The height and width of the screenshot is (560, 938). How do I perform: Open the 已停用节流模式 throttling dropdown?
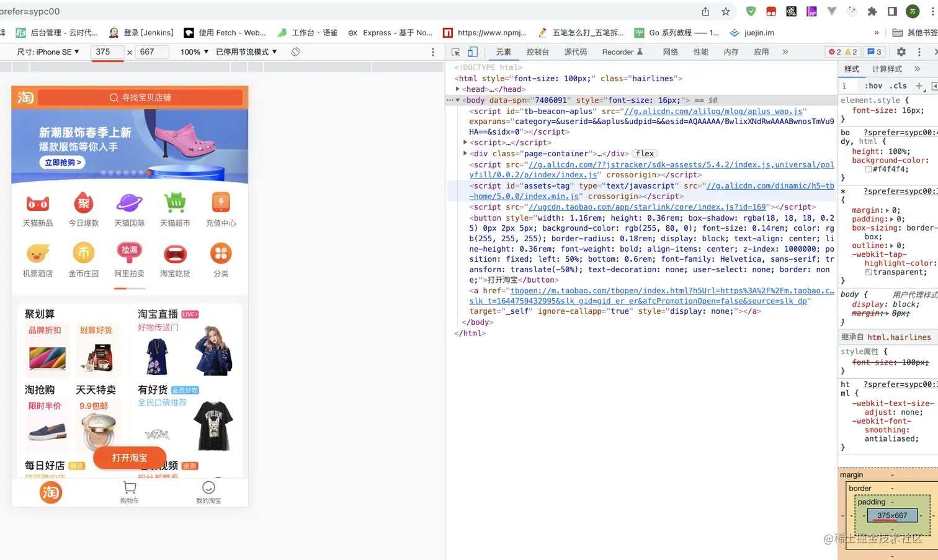(246, 52)
